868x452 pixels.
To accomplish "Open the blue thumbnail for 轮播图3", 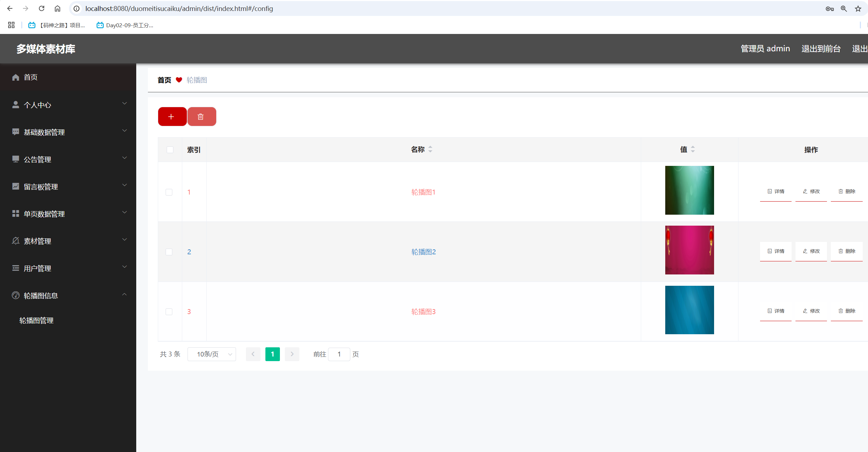I will click(689, 310).
